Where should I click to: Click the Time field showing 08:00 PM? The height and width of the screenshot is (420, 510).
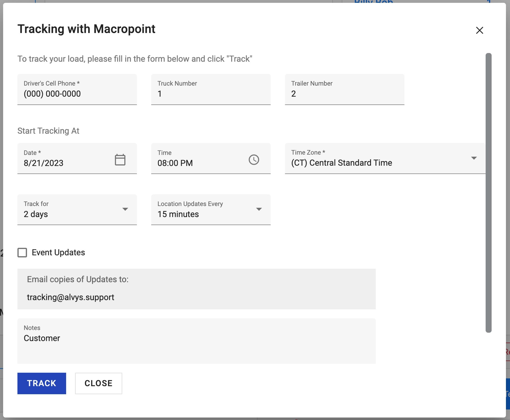pos(211,158)
